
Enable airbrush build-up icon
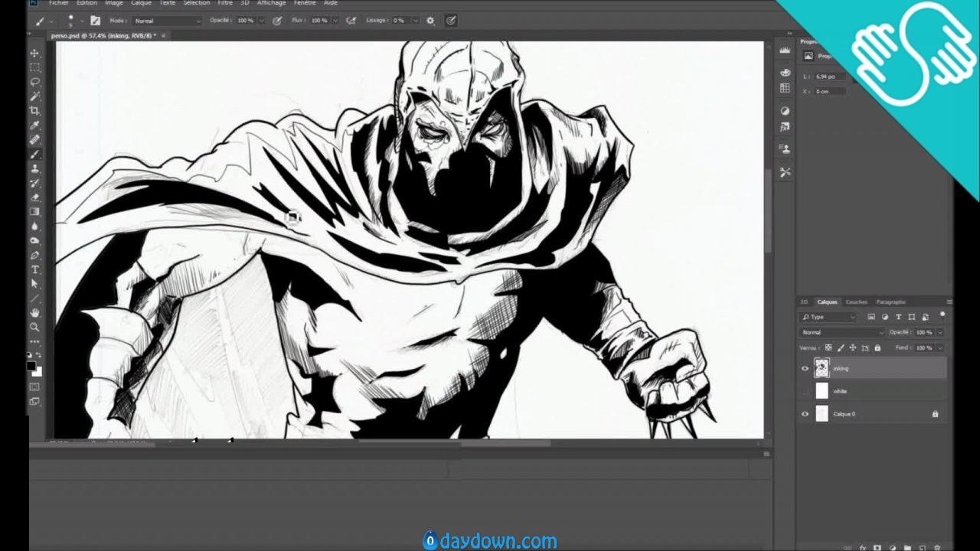351,21
